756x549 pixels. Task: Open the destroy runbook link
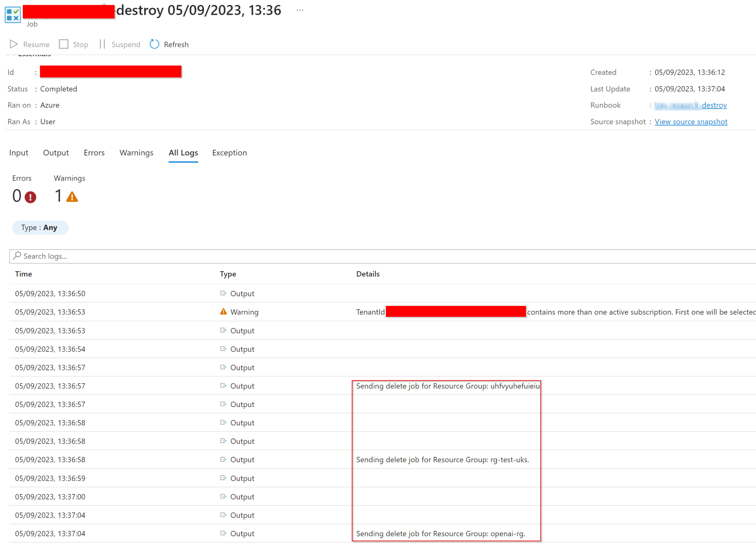coord(714,105)
